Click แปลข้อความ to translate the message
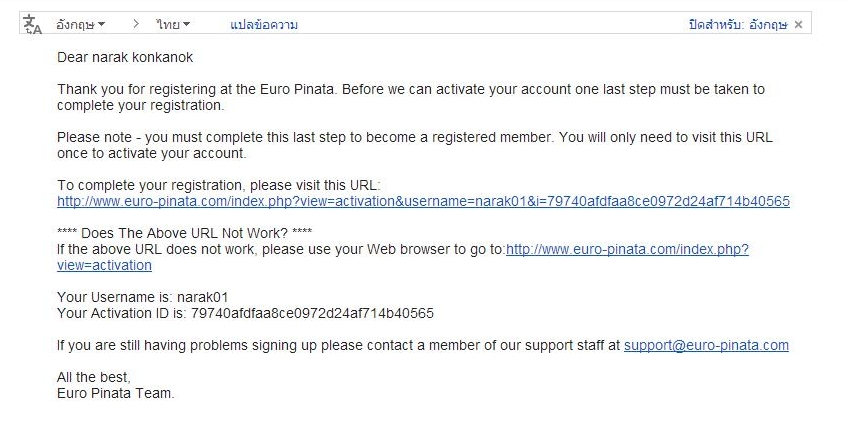The height and width of the screenshot is (425, 848). 264,24
